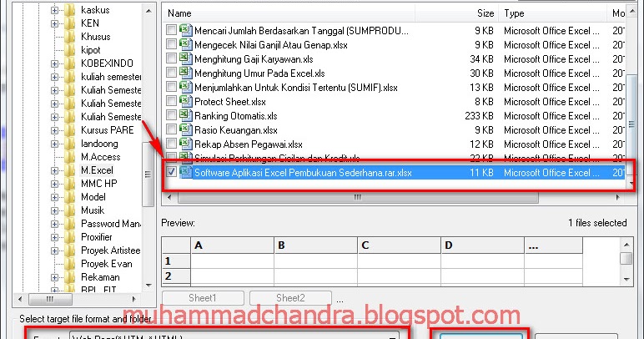The height and width of the screenshot is (339, 644).
Task: Click Excel icon of Rasio Keuangan.xlsx
Action: coord(186,129)
